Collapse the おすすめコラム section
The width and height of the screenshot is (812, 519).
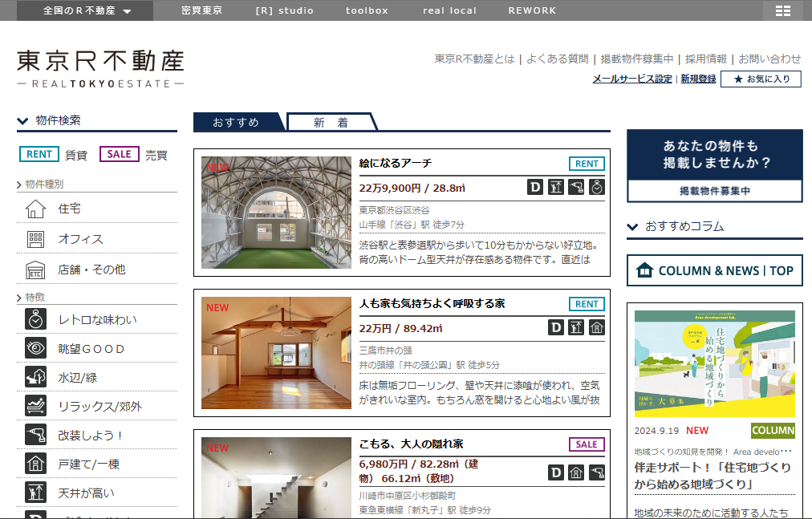pos(633,227)
